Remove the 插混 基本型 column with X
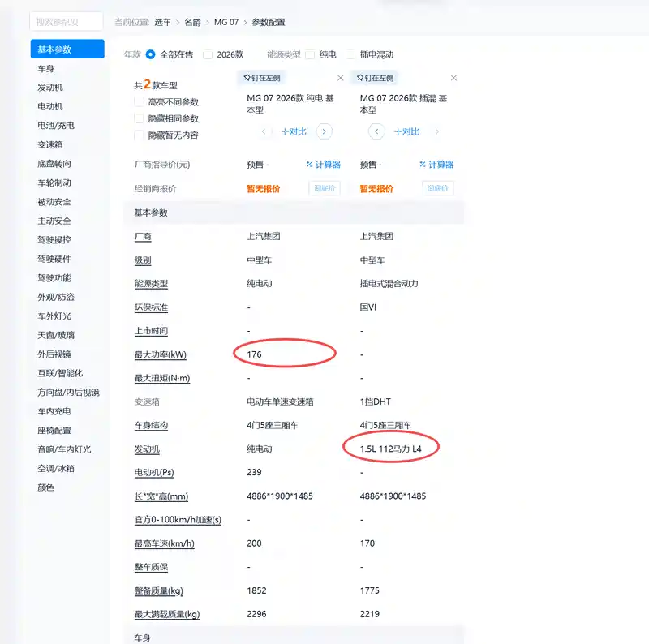 coord(453,78)
